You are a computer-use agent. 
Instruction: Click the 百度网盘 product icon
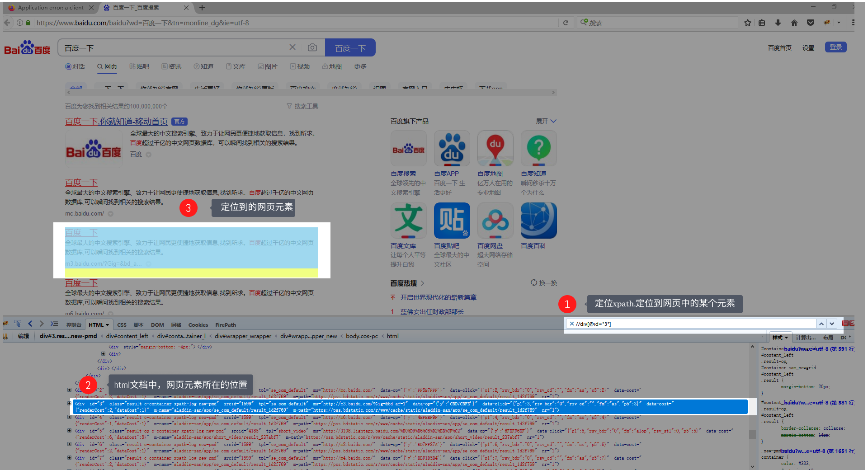point(495,220)
